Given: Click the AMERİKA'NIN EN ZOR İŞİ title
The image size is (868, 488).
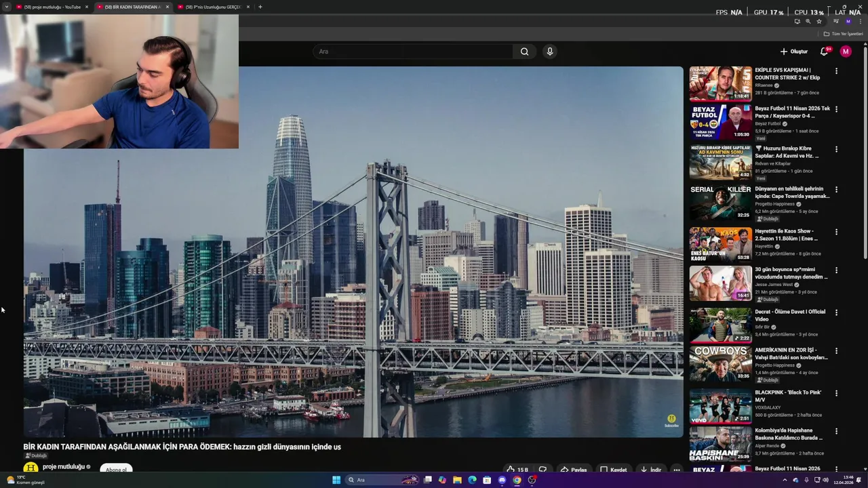Looking at the screenshot, I should [791, 354].
